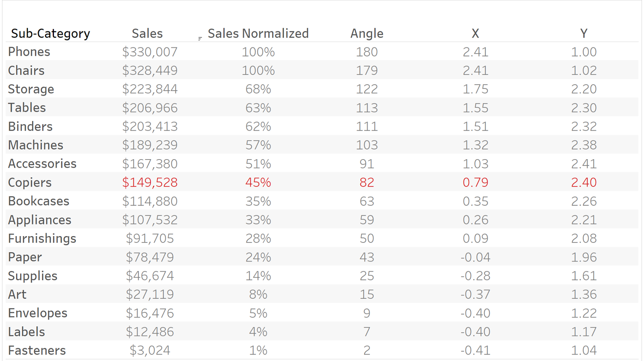644x361 pixels.
Task: Select the Furnishings row label
Action: pyautogui.click(x=42, y=239)
